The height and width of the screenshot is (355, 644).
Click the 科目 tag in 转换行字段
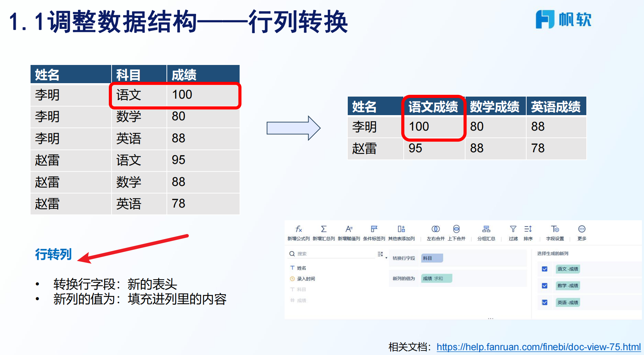click(x=432, y=258)
